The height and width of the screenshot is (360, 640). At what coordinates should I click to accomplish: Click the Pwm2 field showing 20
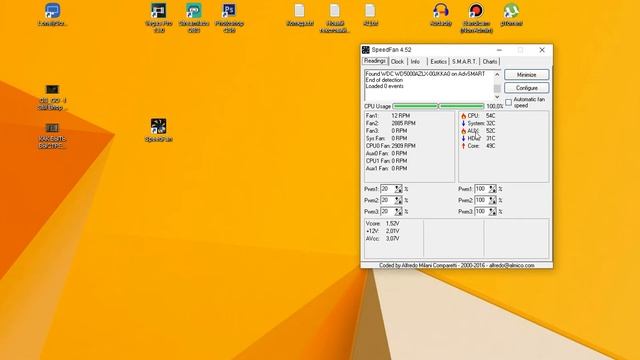(x=387, y=200)
